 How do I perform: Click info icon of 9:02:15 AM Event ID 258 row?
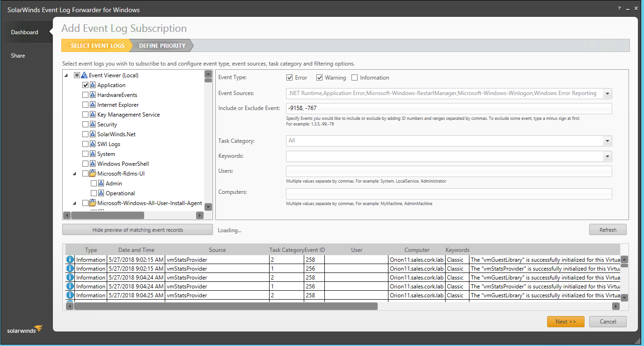coord(70,259)
